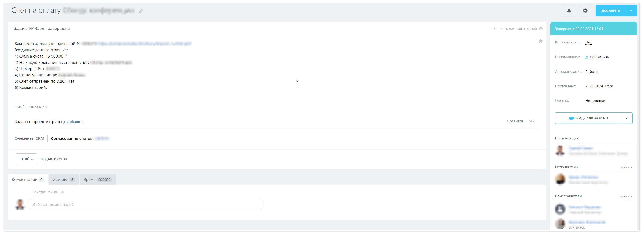Click Добавить in задача в проекте

point(75,122)
